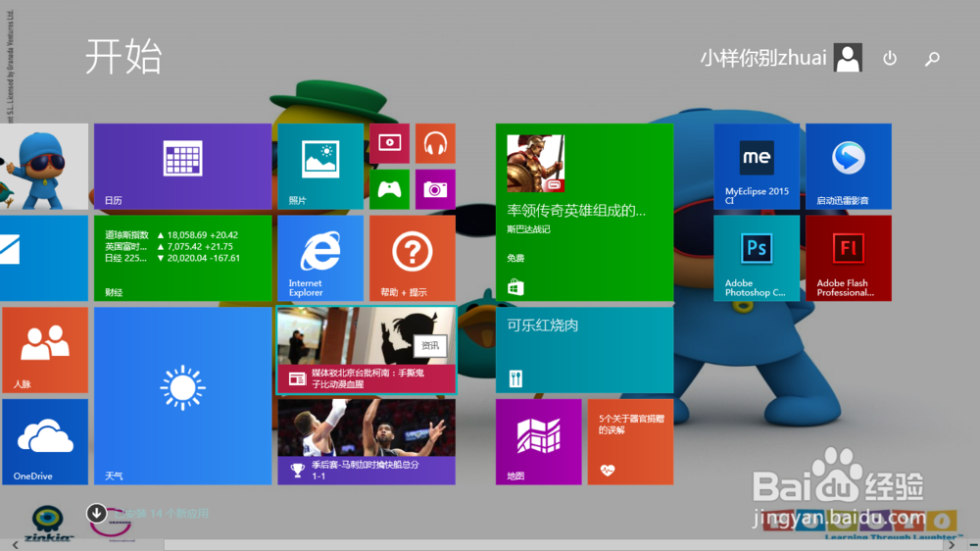Open the People (人脉) tile
The image size is (980, 551).
(45, 350)
